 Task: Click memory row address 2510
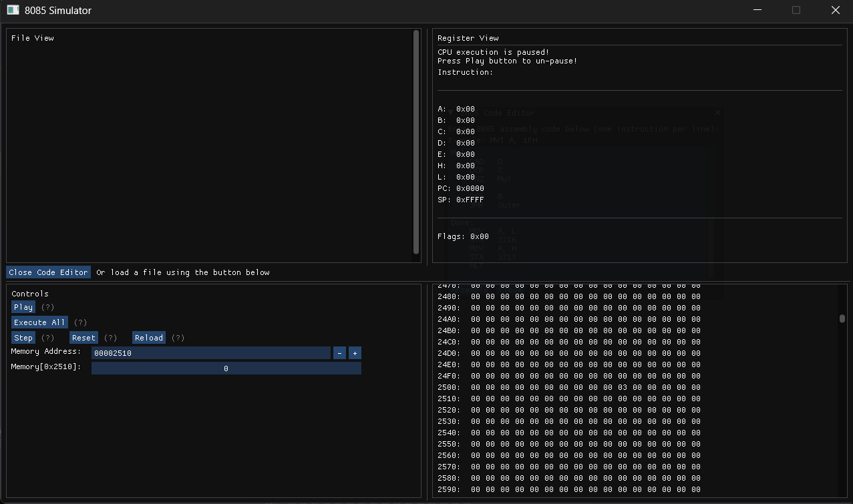[449, 399]
